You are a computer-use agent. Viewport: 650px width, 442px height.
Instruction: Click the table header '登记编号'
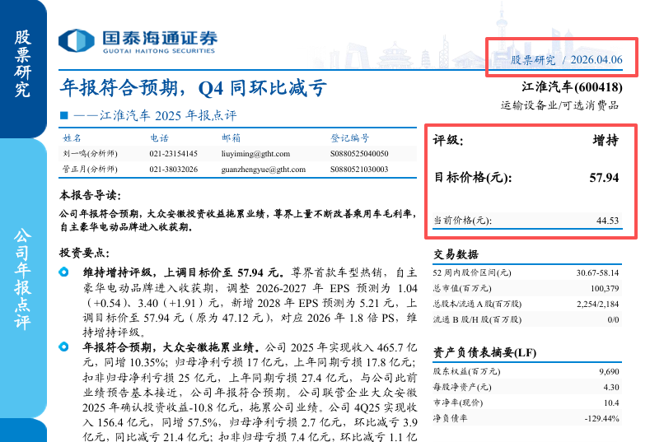coord(349,138)
